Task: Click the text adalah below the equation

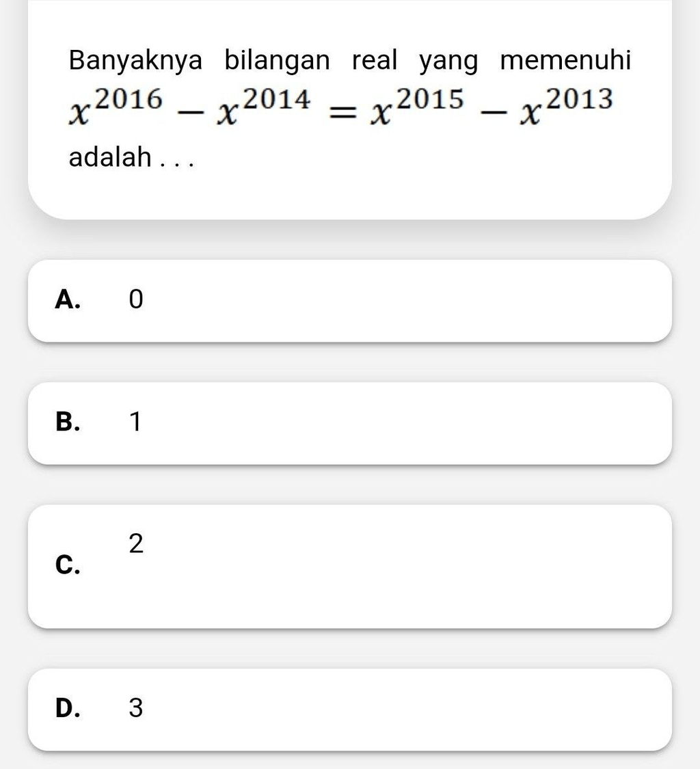Action: tap(110, 157)
